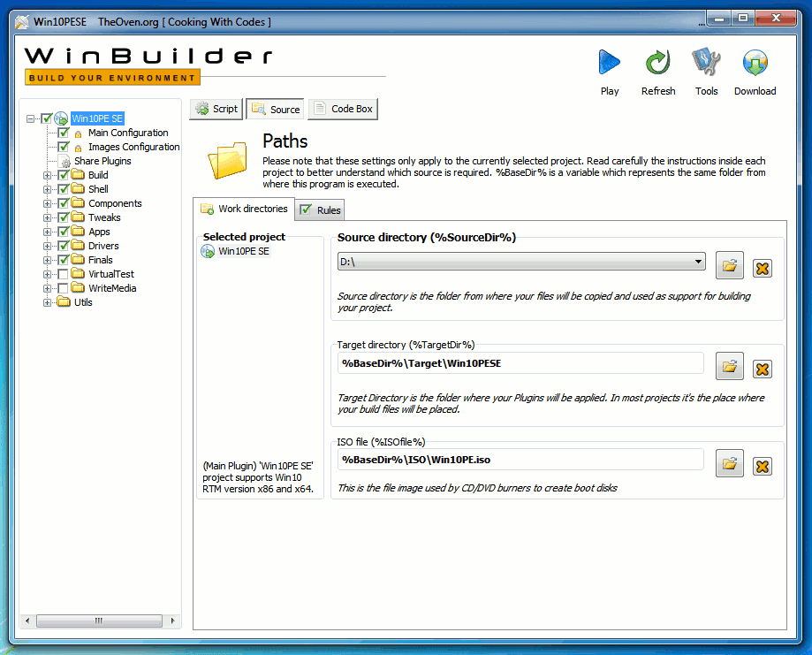This screenshot has height=655, width=812.
Task: Switch to the Script tab
Action: 216,109
